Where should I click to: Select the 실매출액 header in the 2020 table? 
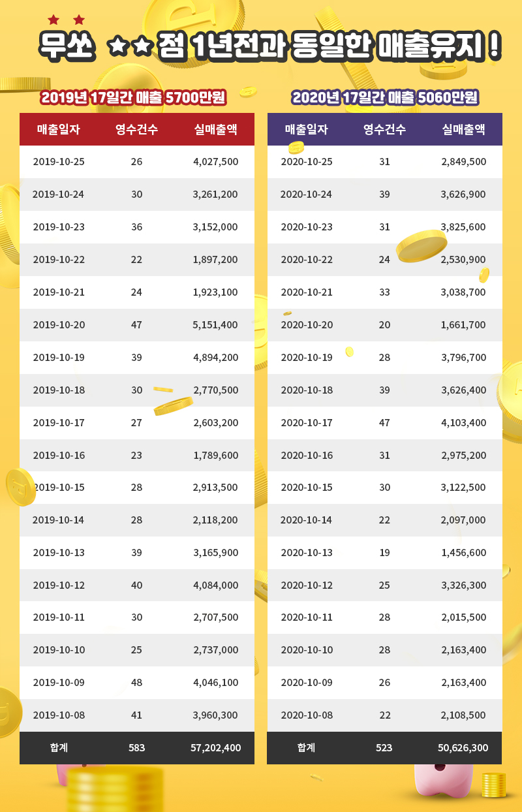click(463, 129)
